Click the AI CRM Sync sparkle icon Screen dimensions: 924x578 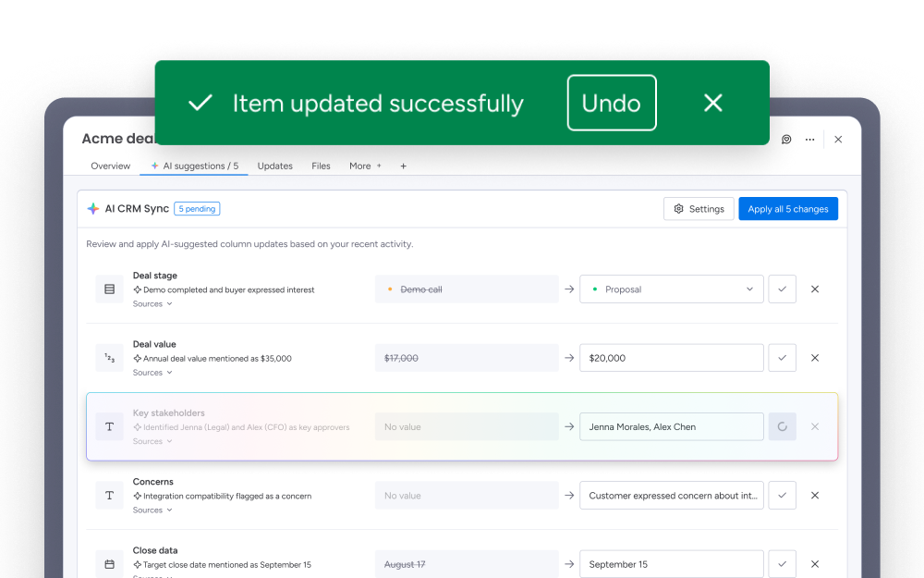point(93,209)
